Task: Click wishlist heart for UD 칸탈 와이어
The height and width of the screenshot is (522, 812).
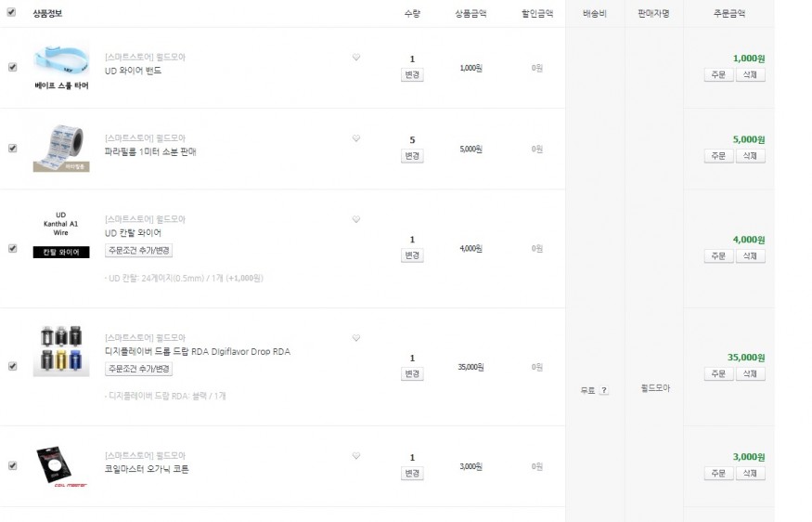Action: [355, 219]
